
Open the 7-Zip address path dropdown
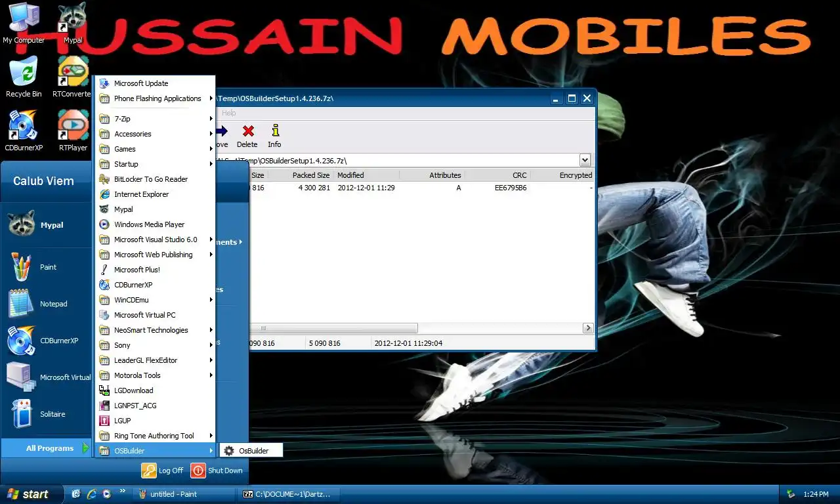click(585, 160)
